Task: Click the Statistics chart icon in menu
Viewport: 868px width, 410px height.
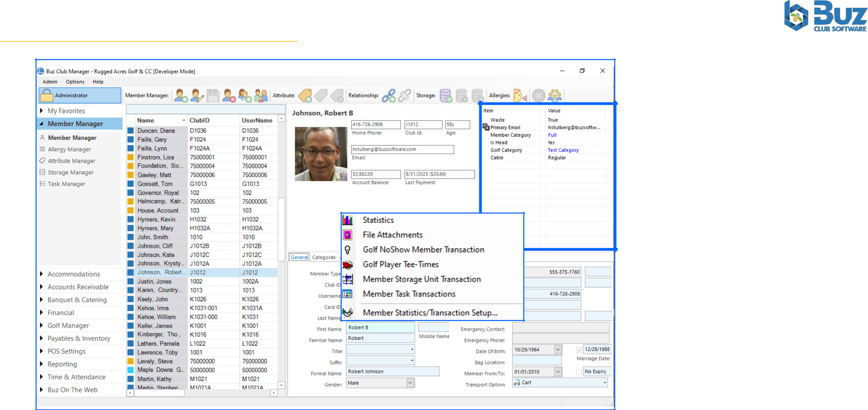Action: pos(348,220)
